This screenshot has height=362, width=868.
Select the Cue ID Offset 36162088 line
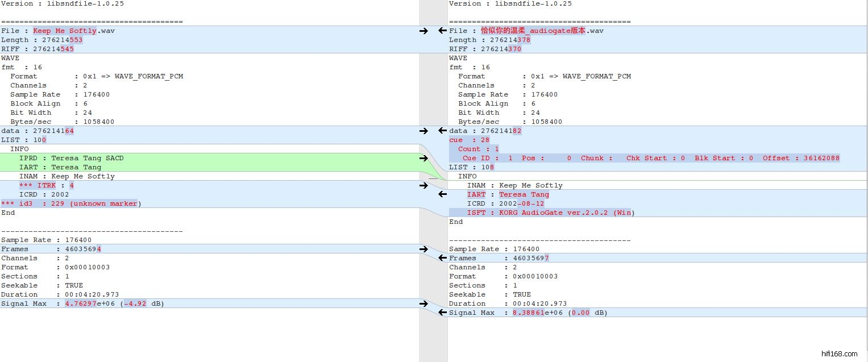coord(650,158)
